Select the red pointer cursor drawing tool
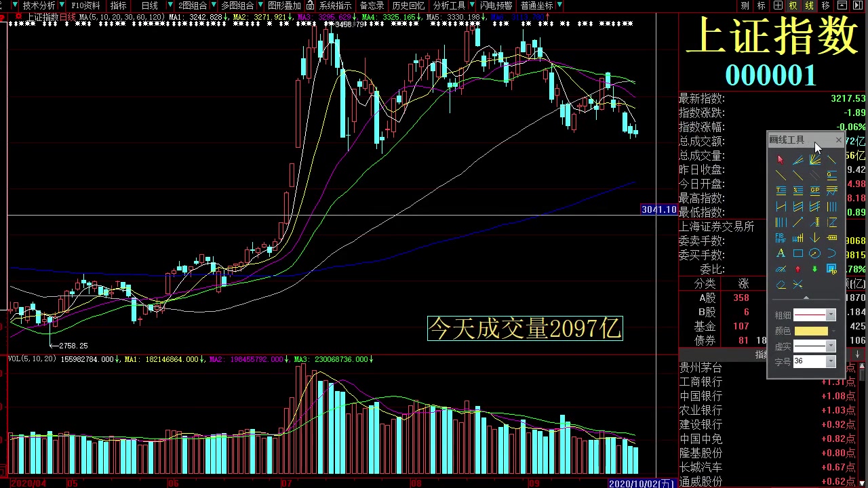The height and width of the screenshot is (488, 868). [781, 159]
